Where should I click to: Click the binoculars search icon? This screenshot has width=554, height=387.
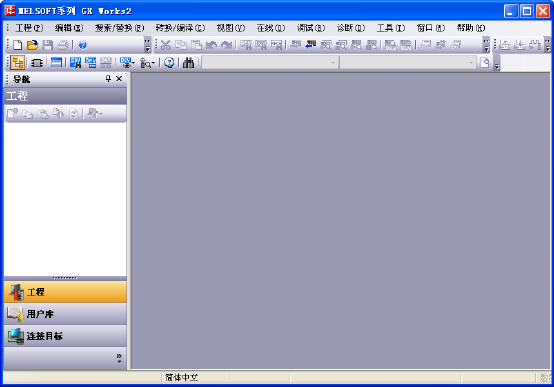[188, 63]
